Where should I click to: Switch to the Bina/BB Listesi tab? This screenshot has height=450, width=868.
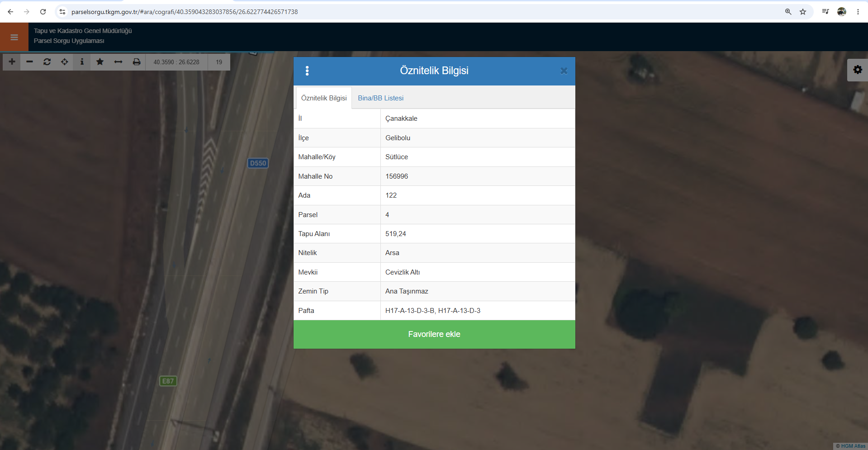point(380,98)
